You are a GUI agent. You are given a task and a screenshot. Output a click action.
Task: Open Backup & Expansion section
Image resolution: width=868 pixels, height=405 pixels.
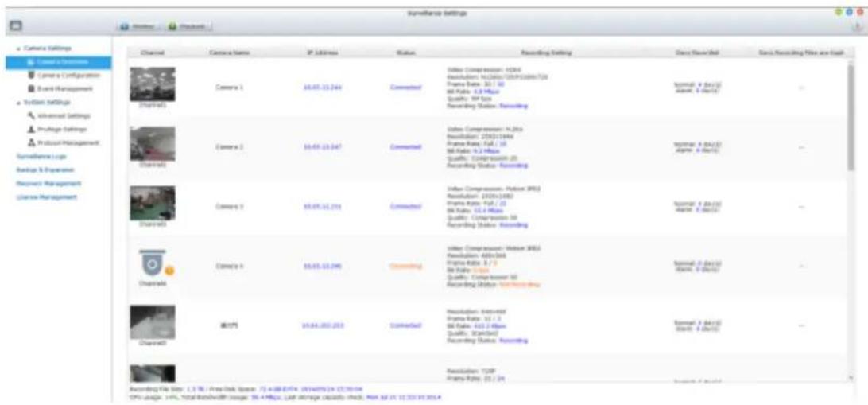click(x=45, y=169)
